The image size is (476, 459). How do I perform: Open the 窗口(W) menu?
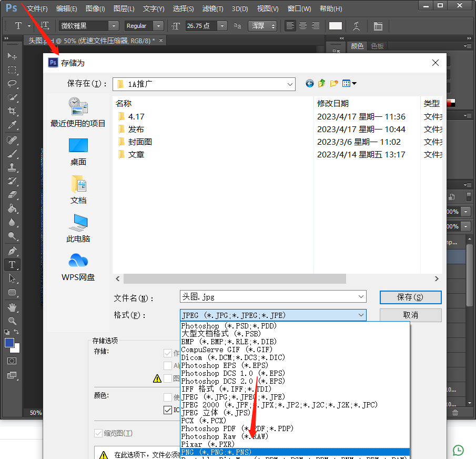click(x=299, y=8)
